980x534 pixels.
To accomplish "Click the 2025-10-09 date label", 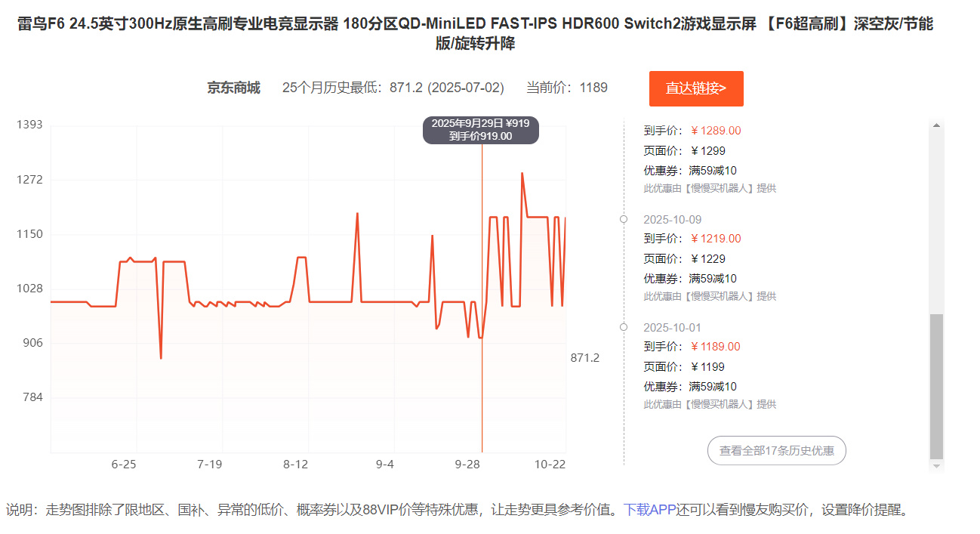I will pos(672,219).
